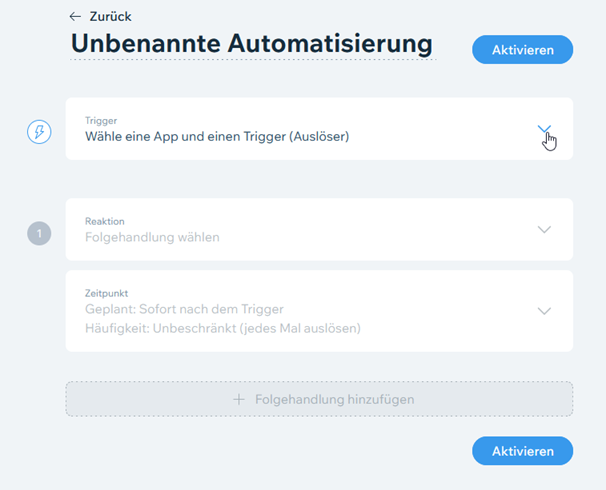Expand the Zeitpunkt chevron
The height and width of the screenshot is (490, 606).
[544, 311]
